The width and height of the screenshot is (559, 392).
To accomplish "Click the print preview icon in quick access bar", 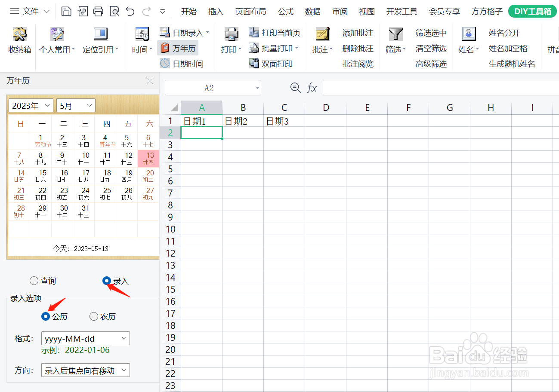I will tap(114, 11).
